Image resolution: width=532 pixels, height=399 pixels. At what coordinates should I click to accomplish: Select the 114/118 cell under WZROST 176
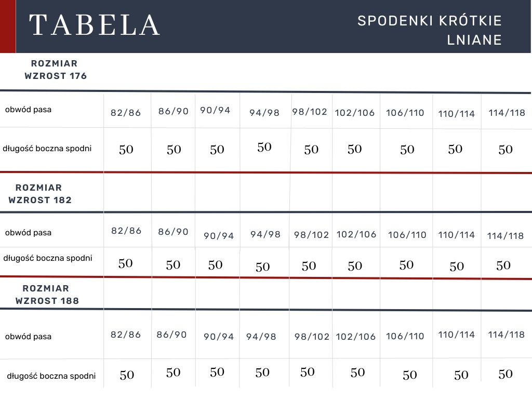(507, 113)
